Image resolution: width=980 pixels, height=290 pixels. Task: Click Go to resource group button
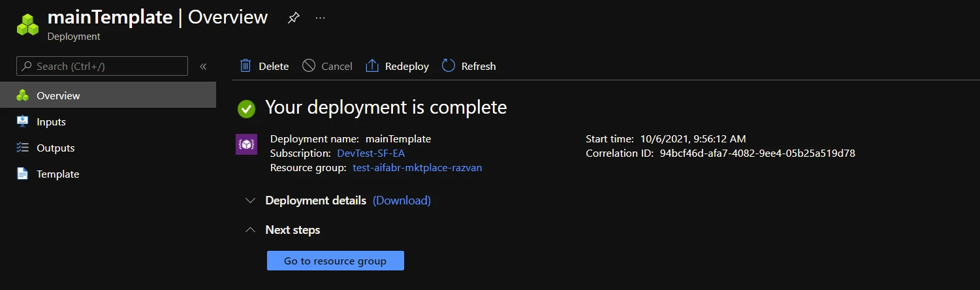(x=336, y=261)
